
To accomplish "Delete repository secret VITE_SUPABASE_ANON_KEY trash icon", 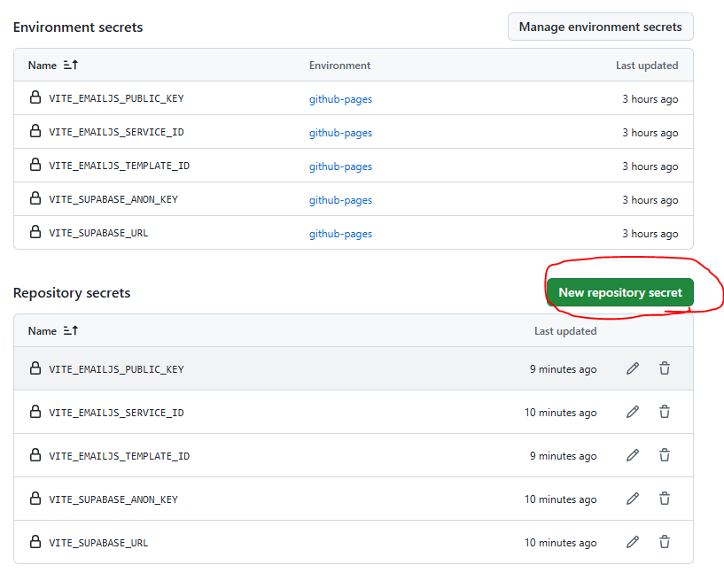I will [665, 499].
